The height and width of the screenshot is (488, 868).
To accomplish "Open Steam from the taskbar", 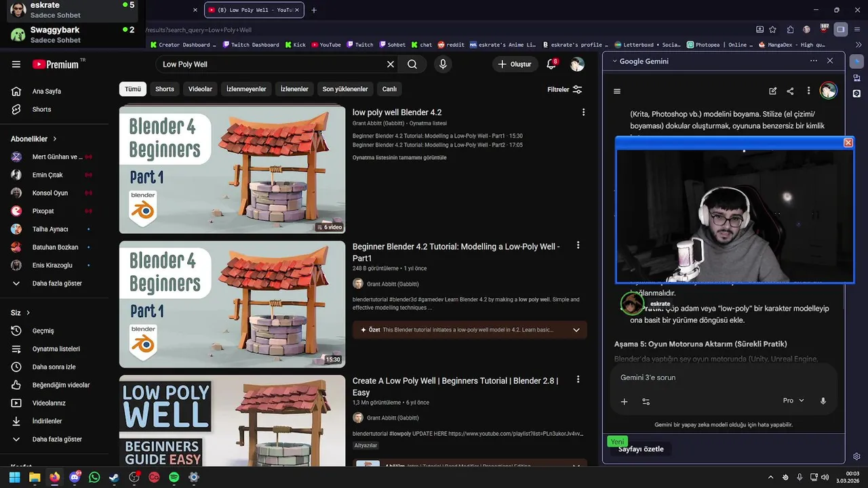I will click(115, 477).
